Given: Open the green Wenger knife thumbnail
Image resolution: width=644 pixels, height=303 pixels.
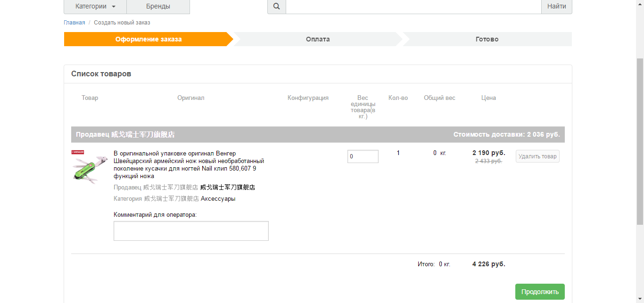Looking at the screenshot, I should pyautogui.click(x=90, y=167).
